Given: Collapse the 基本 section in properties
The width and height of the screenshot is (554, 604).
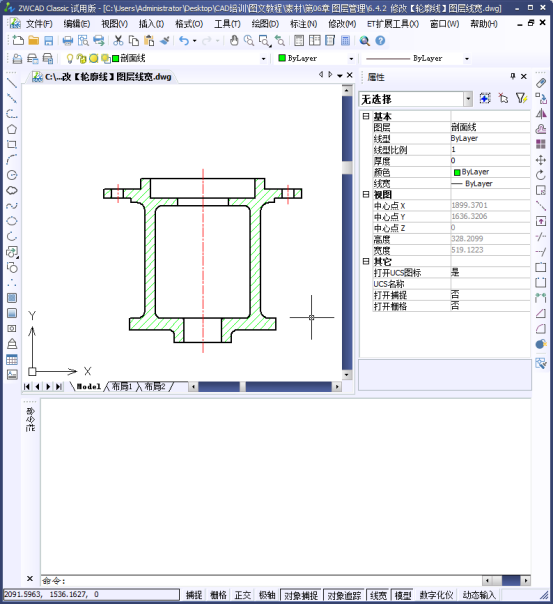Looking at the screenshot, I should coord(366,116).
